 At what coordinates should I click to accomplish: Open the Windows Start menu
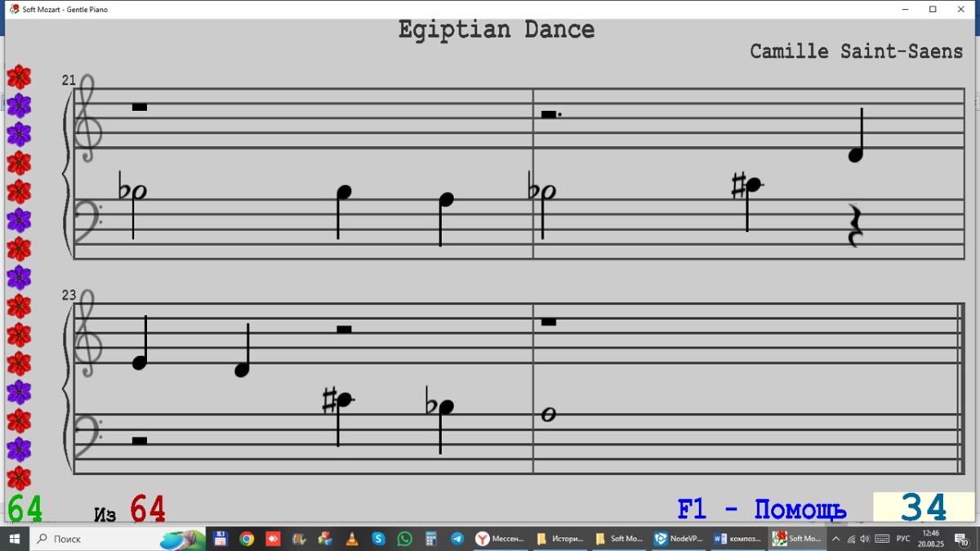pos(14,539)
